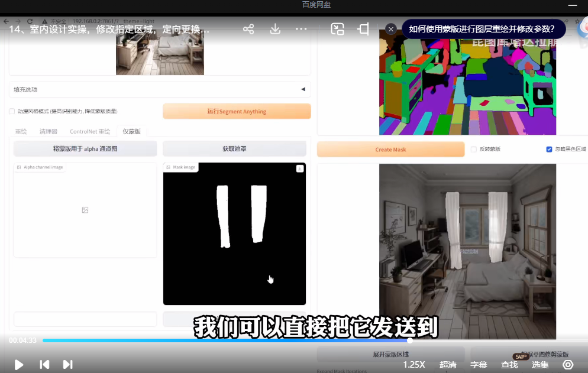Enable the 动漫风格模式 checkbox
The image size is (588, 373).
coord(12,111)
